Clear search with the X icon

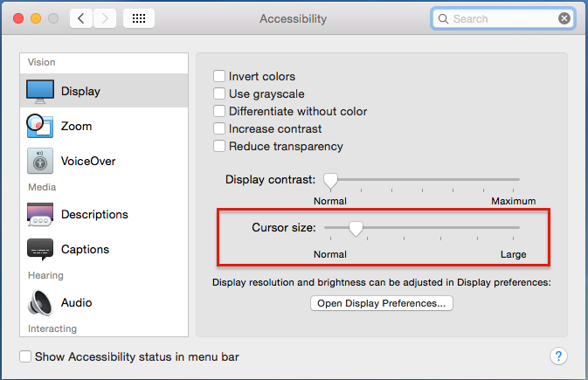[x=564, y=18]
